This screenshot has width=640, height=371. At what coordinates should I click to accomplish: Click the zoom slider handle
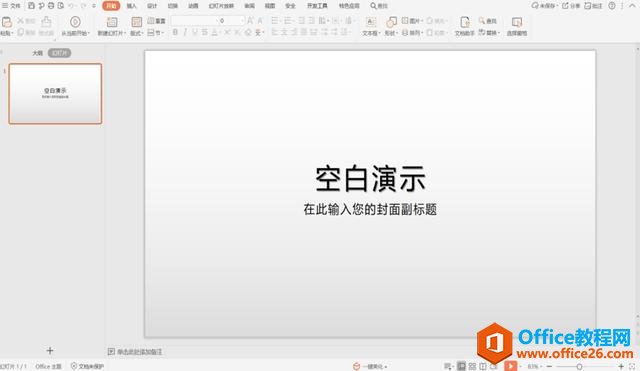(579, 366)
